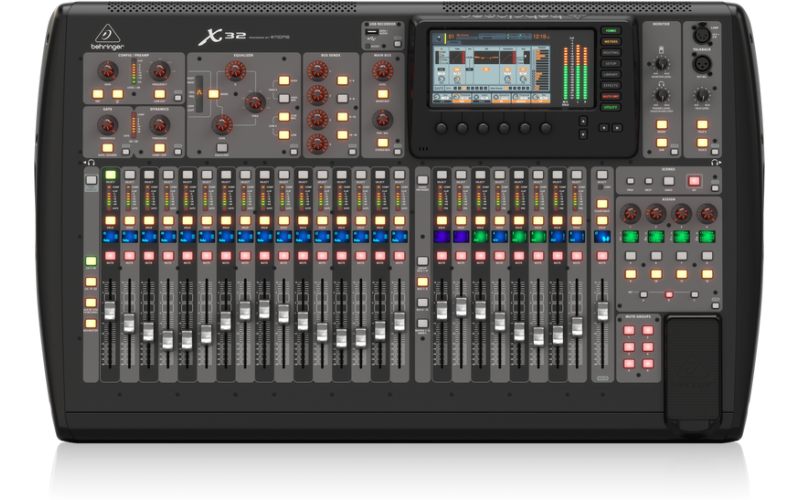Open the EFFECTS screen page

(x=610, y=85)
